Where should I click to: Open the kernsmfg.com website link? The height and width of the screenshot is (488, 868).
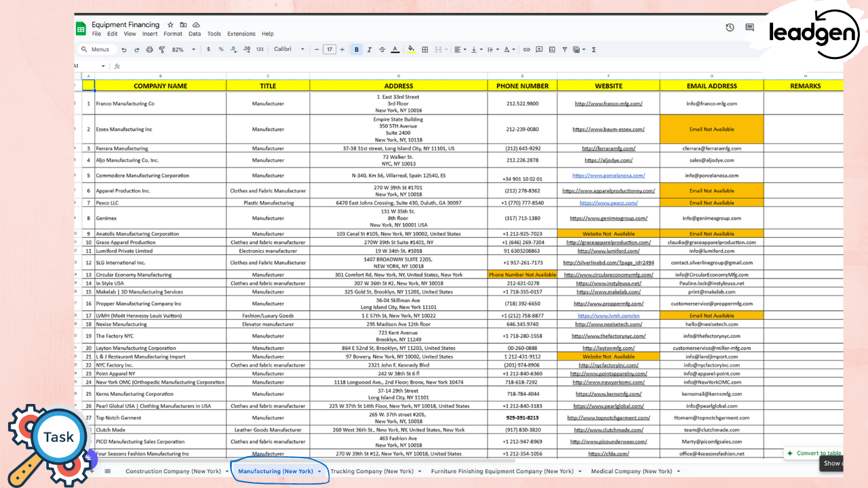click(x=608, y=394)
